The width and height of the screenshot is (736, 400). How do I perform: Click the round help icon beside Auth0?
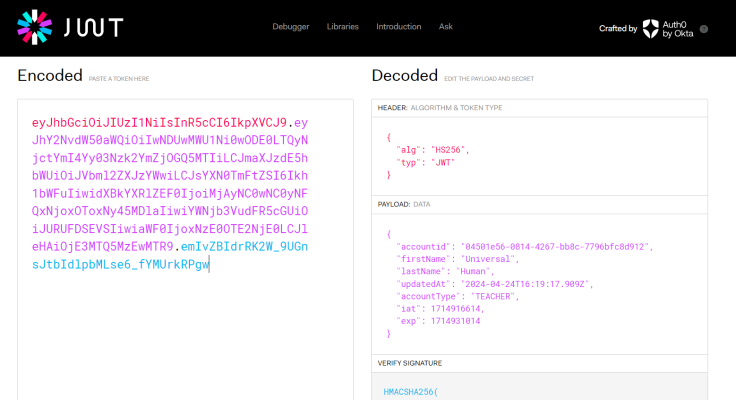704,29
